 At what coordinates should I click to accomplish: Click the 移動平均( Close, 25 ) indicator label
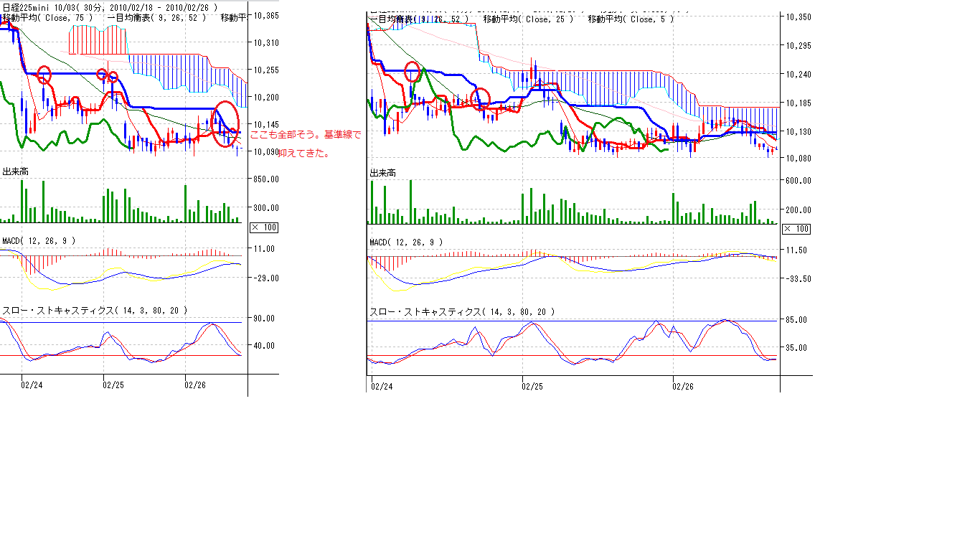(528, 19)
